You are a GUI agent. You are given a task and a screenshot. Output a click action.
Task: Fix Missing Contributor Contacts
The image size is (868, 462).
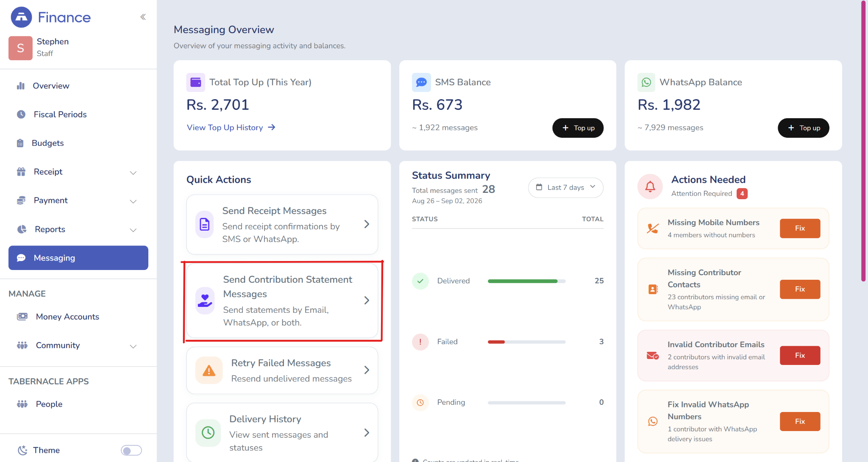tap(800, 289)
